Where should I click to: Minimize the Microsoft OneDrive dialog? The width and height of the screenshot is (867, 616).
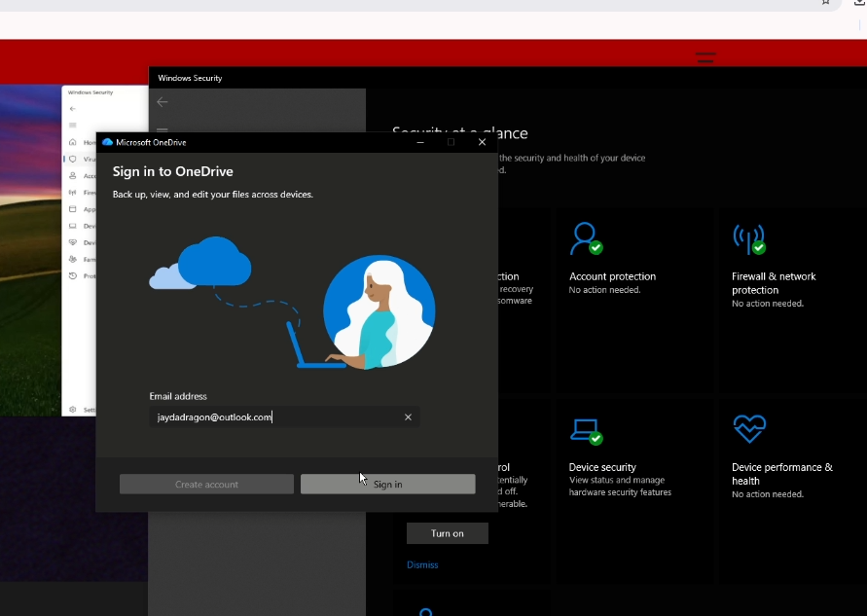click(420, 142)
